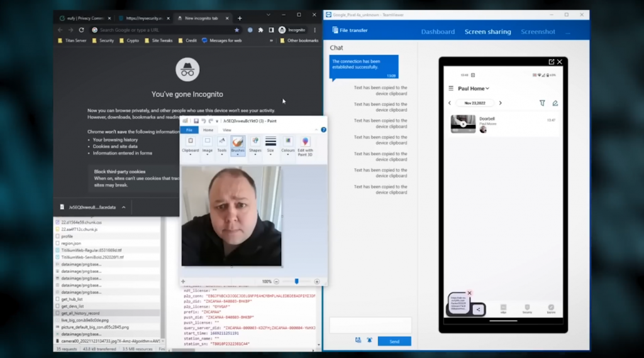Open the Paint File menu
This screenshot has width=644, height=358.
click(189, 130)
